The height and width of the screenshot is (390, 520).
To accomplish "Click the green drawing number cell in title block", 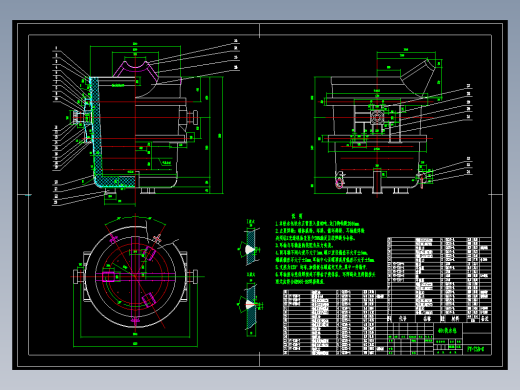I will pos(476,349).
